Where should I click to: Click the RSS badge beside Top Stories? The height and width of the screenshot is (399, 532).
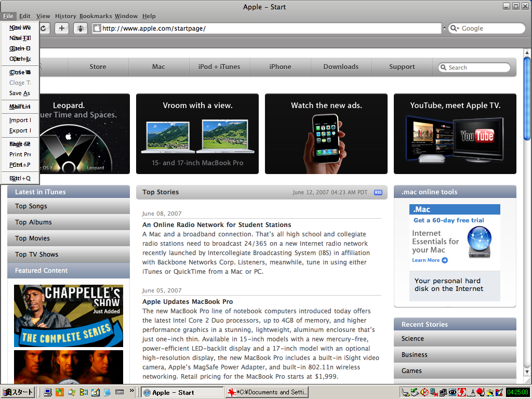[x=378, y=192]
